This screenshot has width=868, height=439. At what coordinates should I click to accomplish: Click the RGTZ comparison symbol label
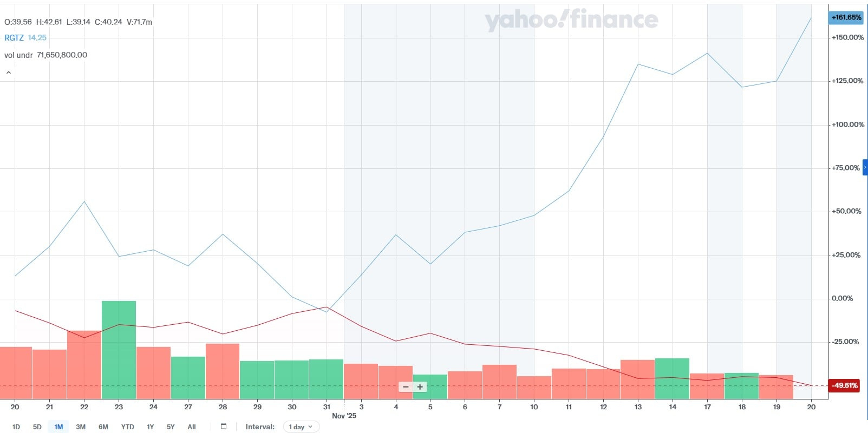pyautogui.click(x=14, y=38)
